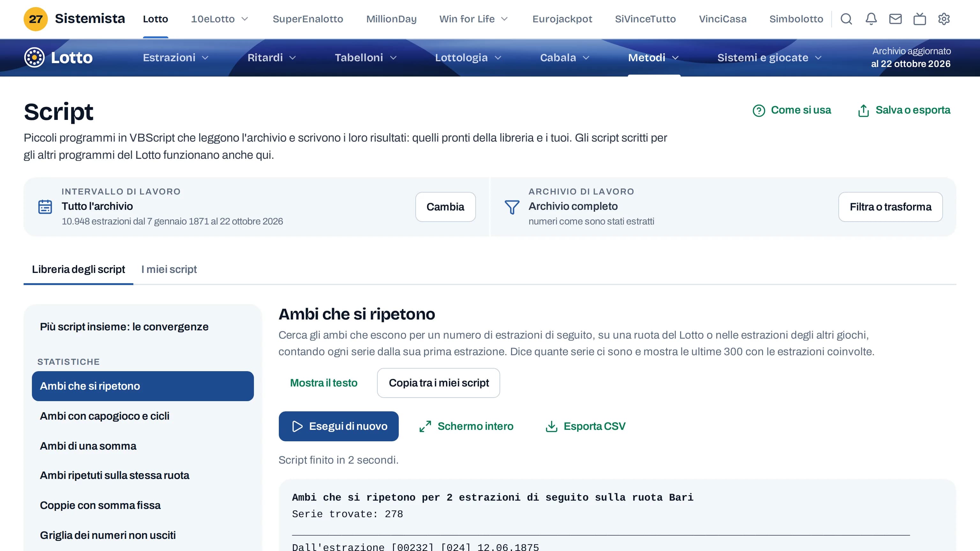Select Griglia dei numeri non usciti script
The width and height of the screenshot is (980, 551).
tap(143, 535)
